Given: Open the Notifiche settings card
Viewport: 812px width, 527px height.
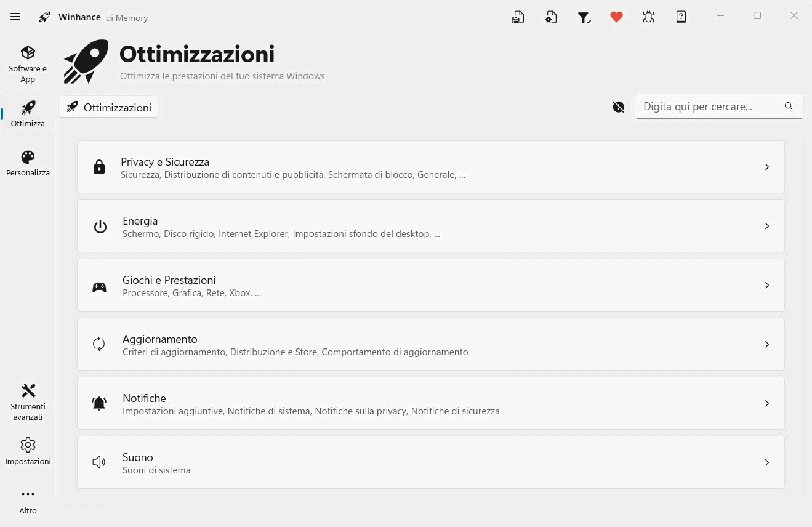Looking at the screenshot, I should click(431, 403).
